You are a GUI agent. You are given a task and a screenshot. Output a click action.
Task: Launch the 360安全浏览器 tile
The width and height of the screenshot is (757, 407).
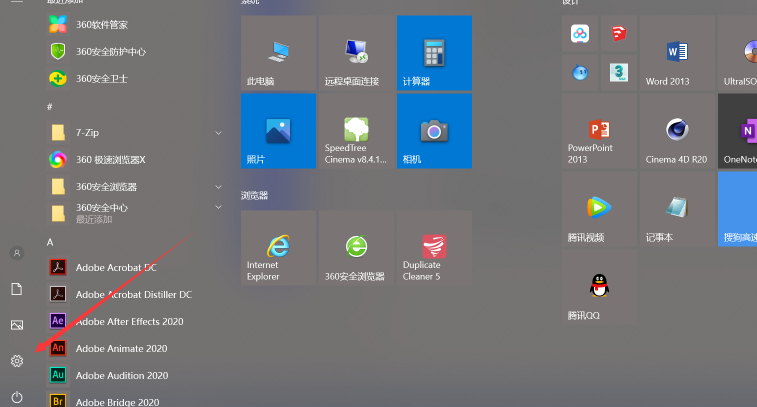(357, 248)
